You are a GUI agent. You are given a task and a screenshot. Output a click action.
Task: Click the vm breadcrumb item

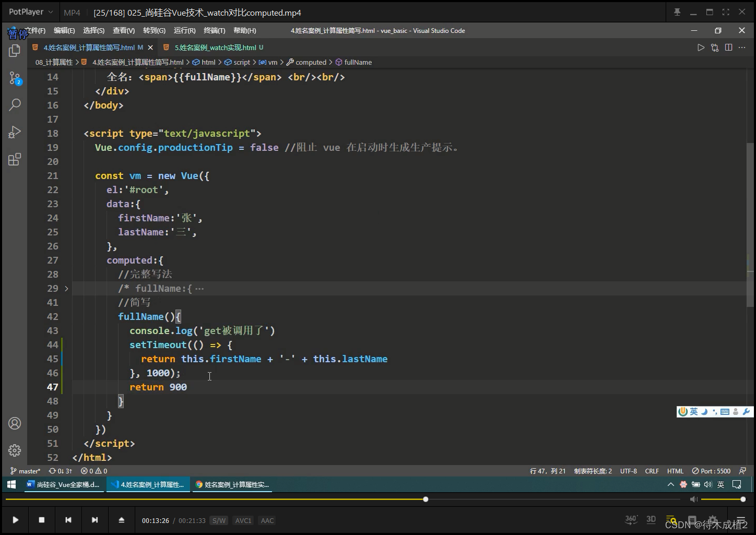(x=268, y=62)
